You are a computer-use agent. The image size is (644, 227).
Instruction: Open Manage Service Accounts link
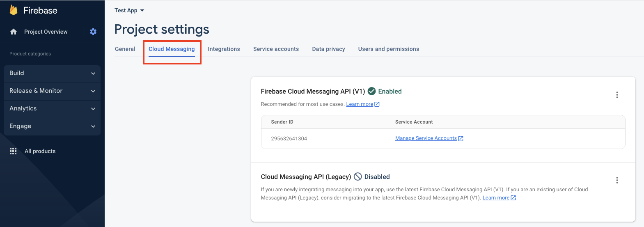tap(426, 138)
